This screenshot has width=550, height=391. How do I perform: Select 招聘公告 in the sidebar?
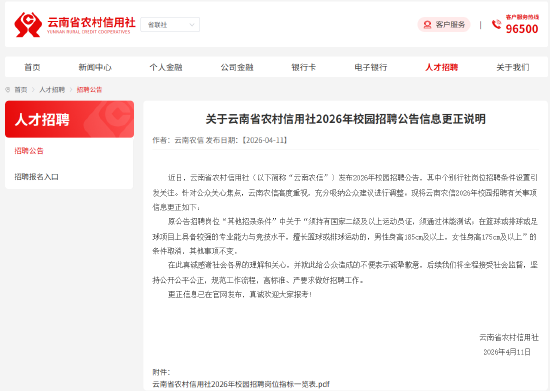(29, 151)
